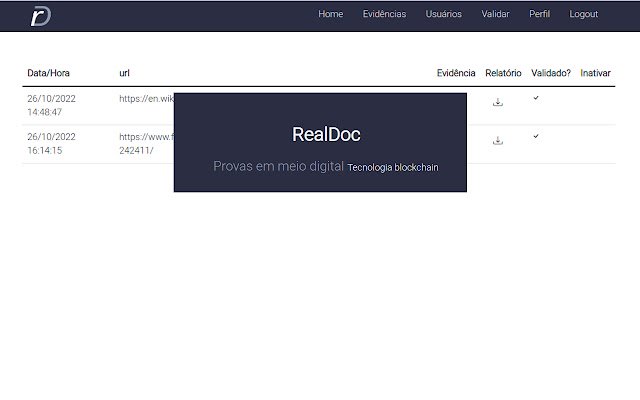640x400 pixels.
Task: Click the Inativar column header
Action: 595,73
